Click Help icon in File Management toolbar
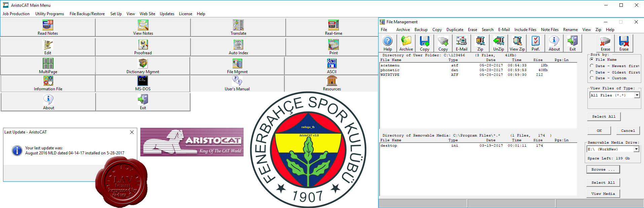 coord(388,43)
